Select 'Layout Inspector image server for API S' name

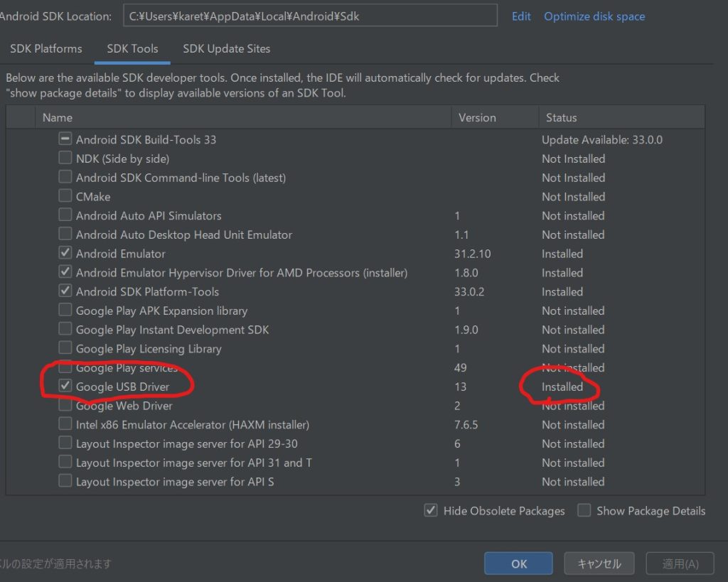175,483
